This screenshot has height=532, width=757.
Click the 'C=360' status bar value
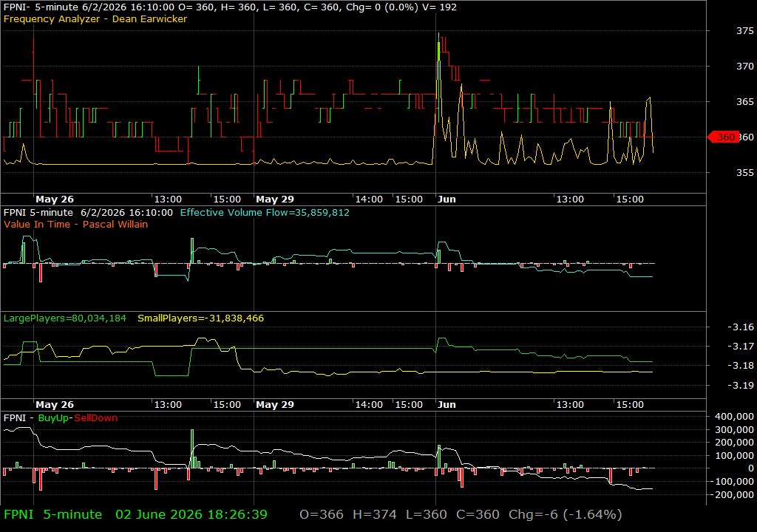pyautogui.click(x=478, y=514)
